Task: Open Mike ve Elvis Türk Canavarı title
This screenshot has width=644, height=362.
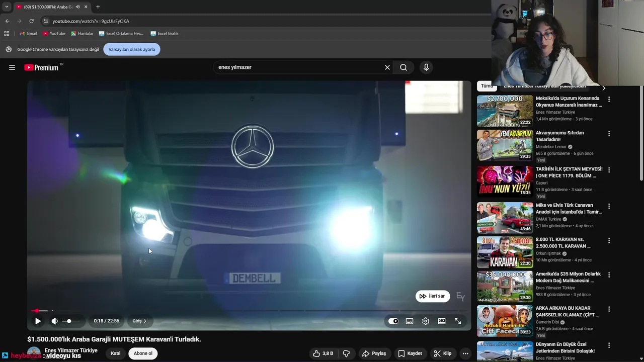Action: click(x=569, y=209)
